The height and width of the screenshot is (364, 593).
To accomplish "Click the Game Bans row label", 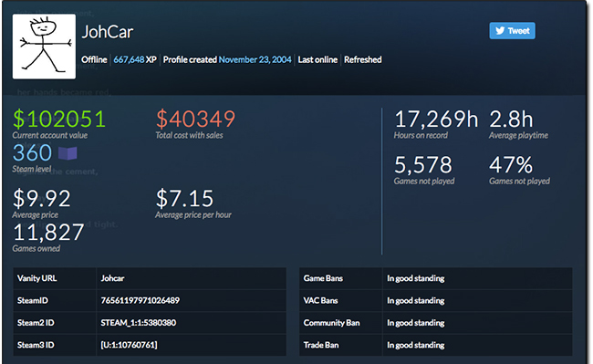I will 323,278.
